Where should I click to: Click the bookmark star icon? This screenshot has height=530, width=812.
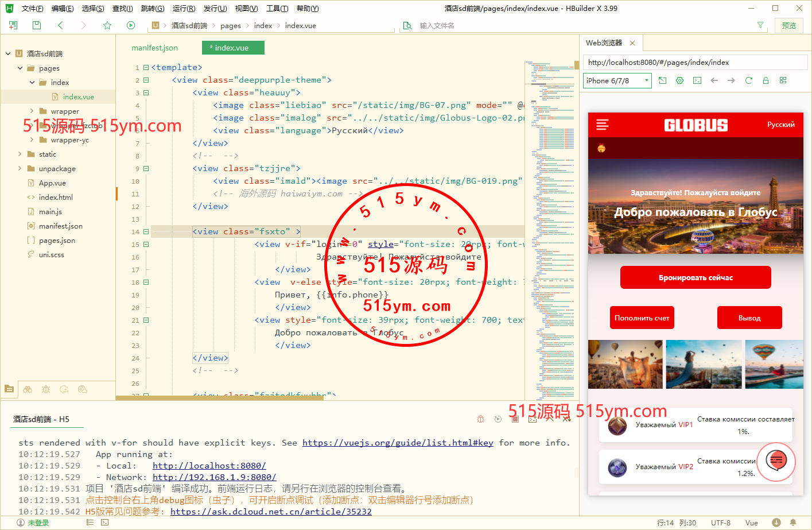(x=107, y=25)
